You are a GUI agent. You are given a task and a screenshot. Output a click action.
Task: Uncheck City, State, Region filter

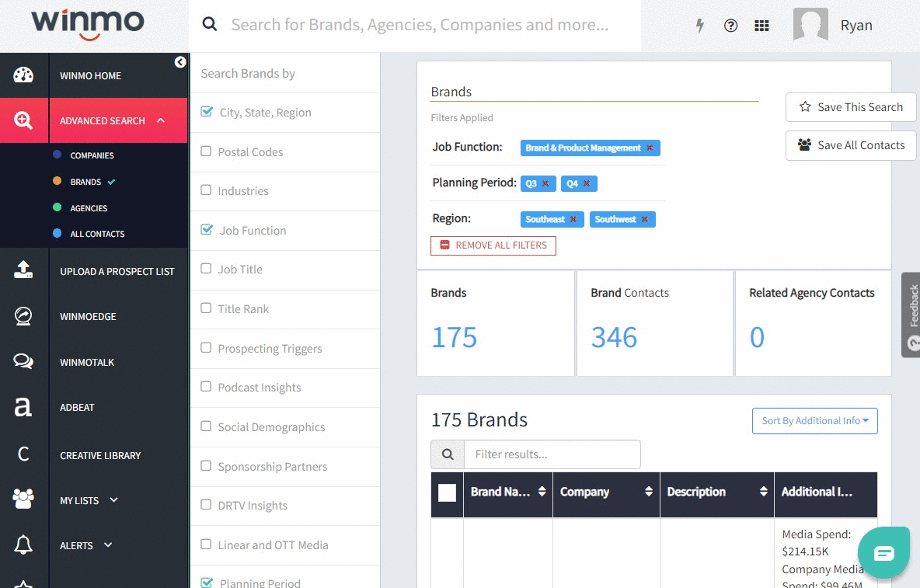[x=207, y=111]
